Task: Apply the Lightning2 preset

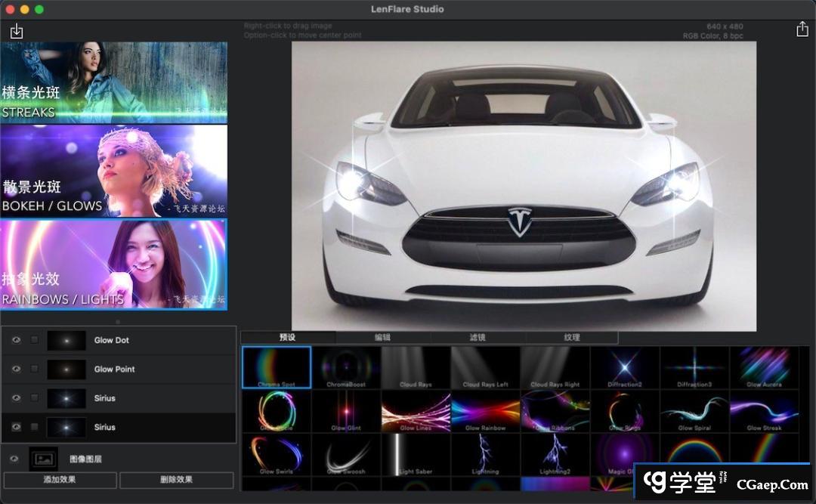Action: coord(555,454)
